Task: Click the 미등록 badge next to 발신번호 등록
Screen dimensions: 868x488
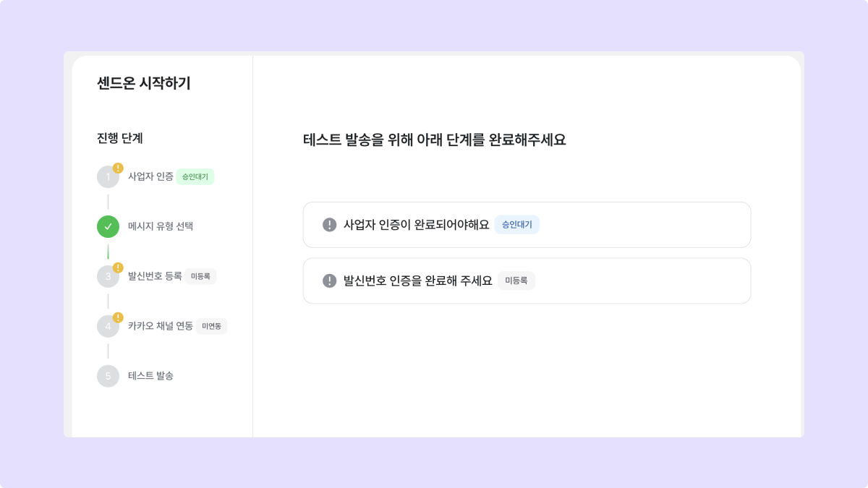Action: point(200,276)
